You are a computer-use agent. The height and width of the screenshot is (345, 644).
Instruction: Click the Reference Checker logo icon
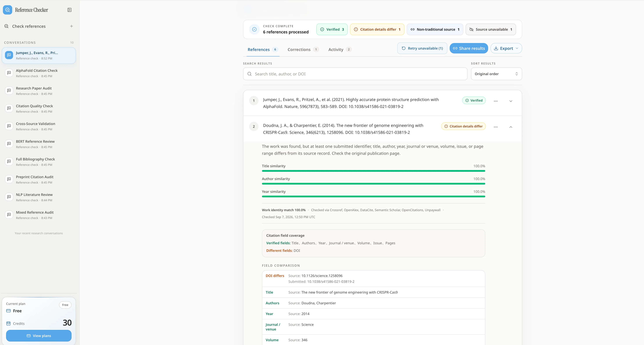(x=8, y=10)
